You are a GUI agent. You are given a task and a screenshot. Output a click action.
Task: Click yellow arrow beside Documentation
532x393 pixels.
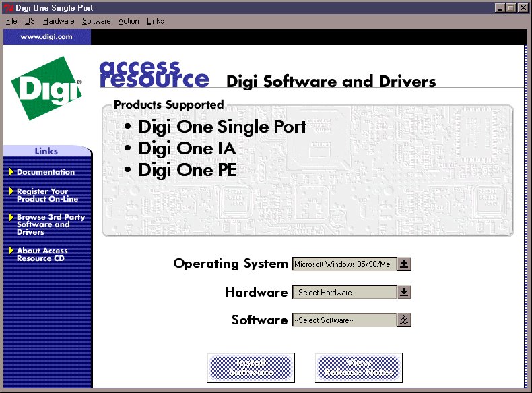coord(11,172)
